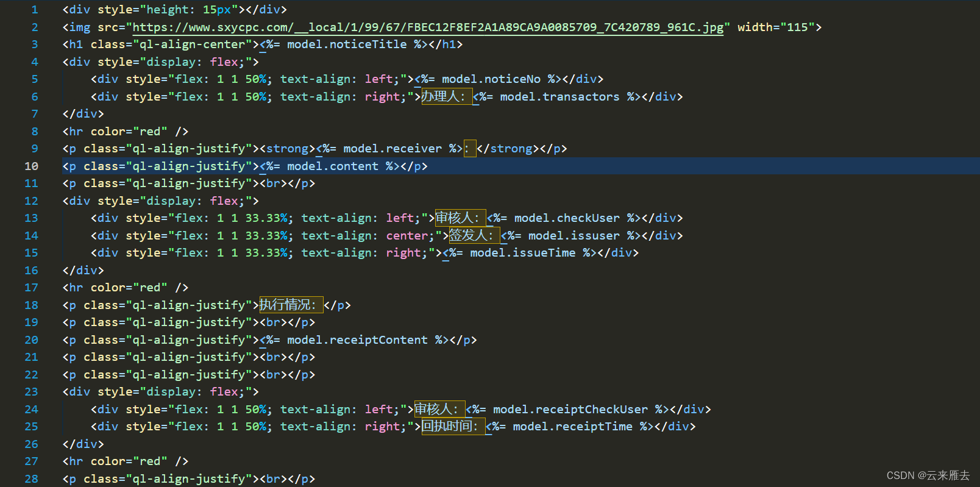This screenshot has height=487, width=980.
Task: Click the br tag on line 19
Action: coord(273,322)
